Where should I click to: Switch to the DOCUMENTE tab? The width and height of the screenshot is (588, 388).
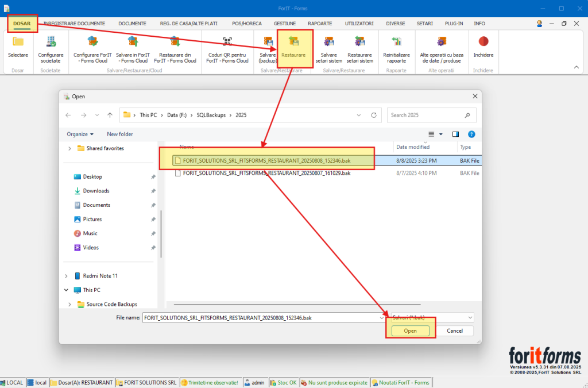[x=133, y=24]
